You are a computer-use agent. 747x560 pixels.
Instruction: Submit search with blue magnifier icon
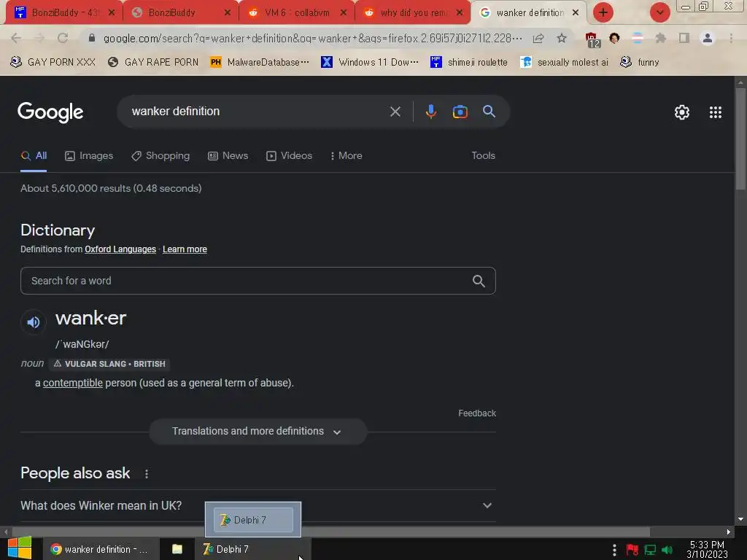489,112
